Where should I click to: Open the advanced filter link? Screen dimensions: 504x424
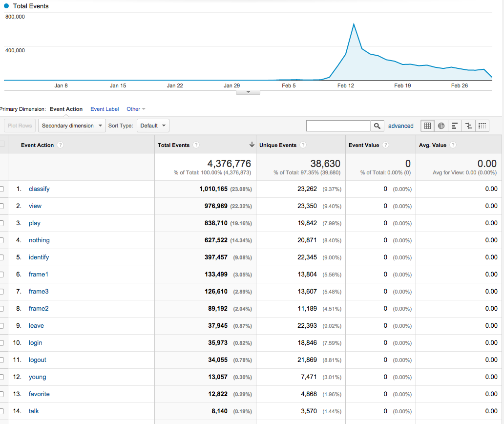tap(401, 126)
